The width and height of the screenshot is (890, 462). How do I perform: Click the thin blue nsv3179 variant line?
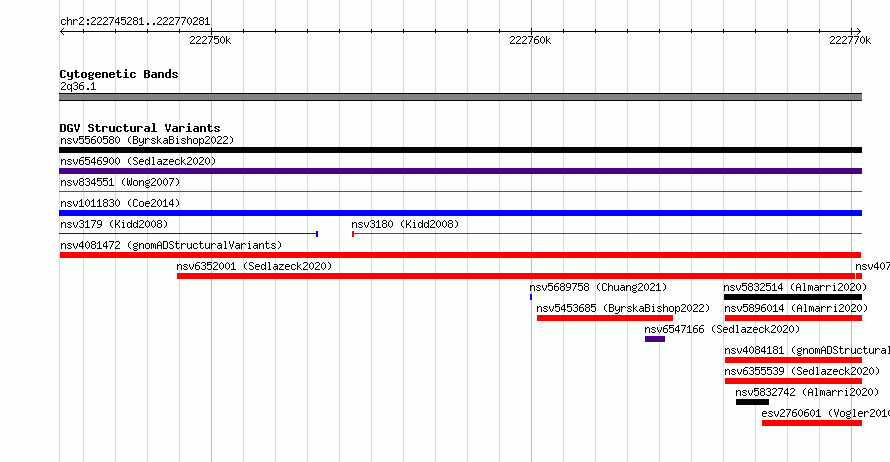coord(188,234)
